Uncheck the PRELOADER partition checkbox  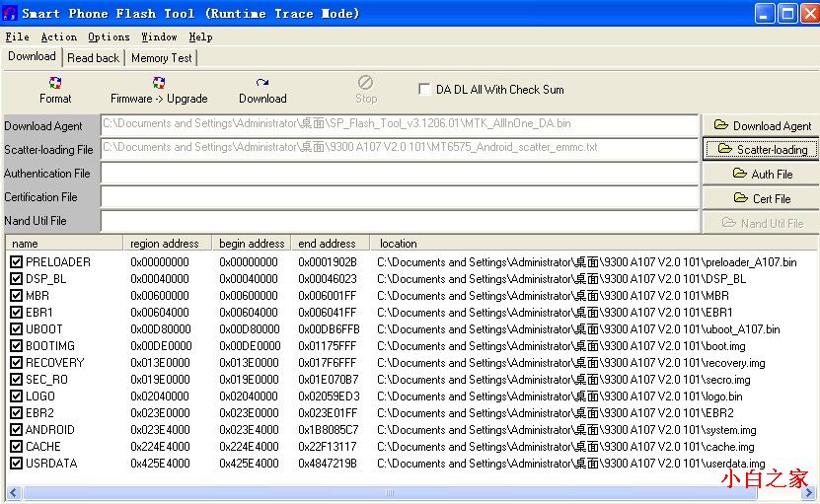coord(16,262)
